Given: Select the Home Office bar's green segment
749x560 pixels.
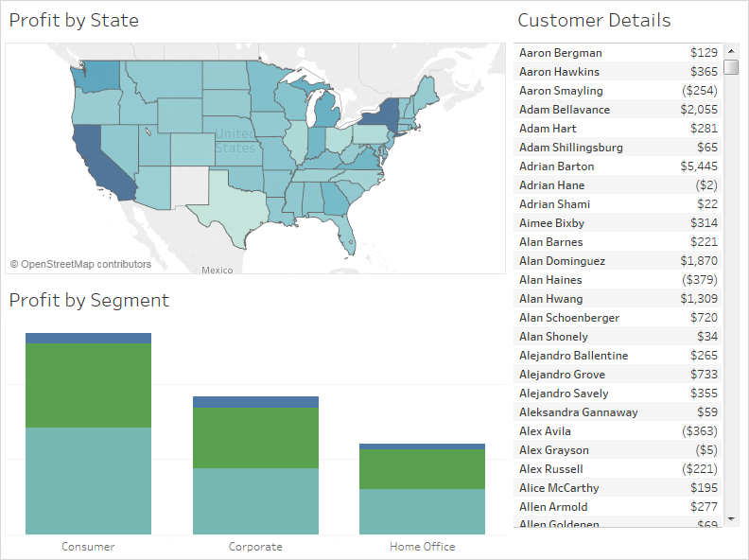Looking at the screenshot, I should [x=423, y=469].
